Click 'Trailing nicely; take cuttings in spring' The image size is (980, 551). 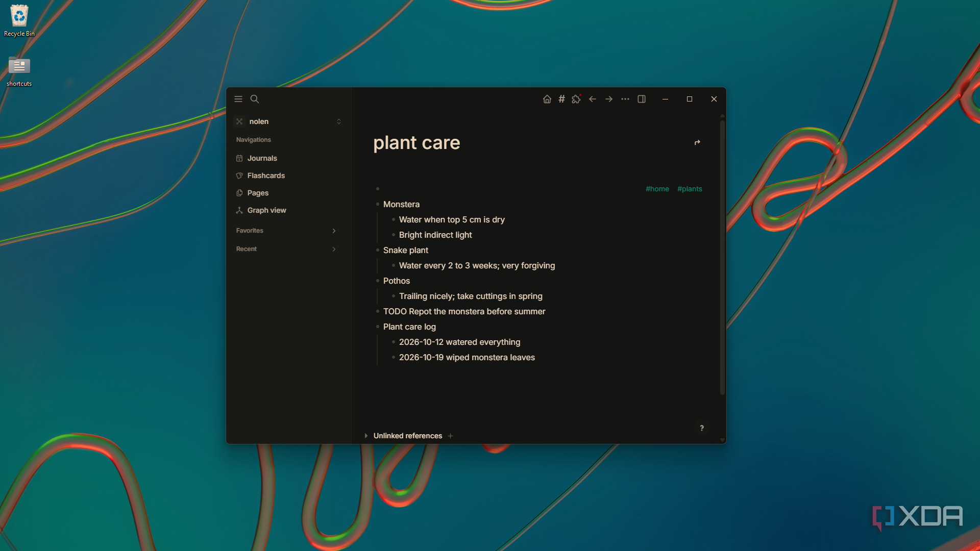click(471, 296)
